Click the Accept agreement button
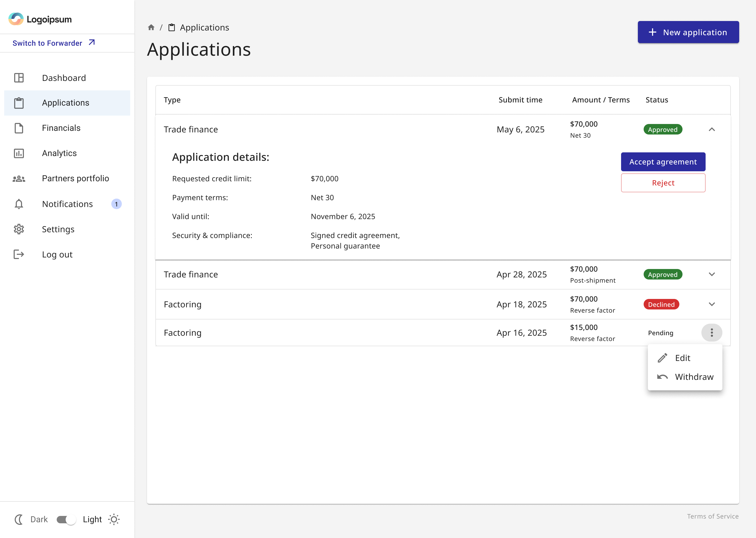 663,162
